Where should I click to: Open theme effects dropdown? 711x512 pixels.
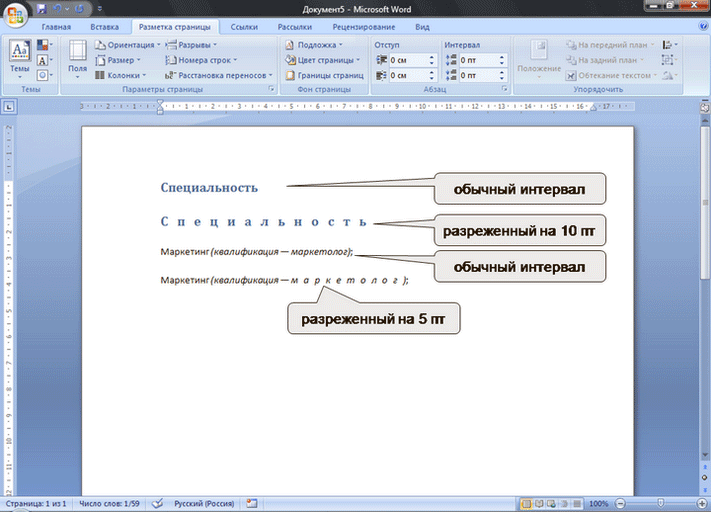[x=44, y=75]
